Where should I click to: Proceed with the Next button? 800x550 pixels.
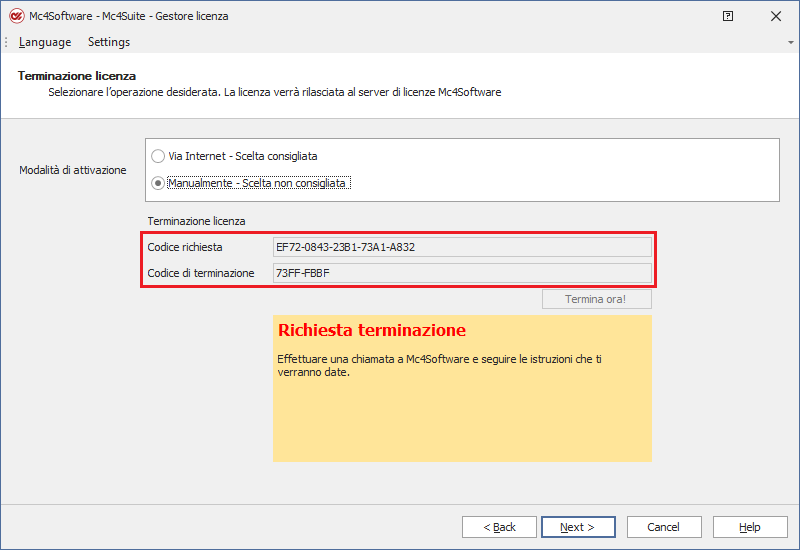pyautogui.click(x=578, y=527)
